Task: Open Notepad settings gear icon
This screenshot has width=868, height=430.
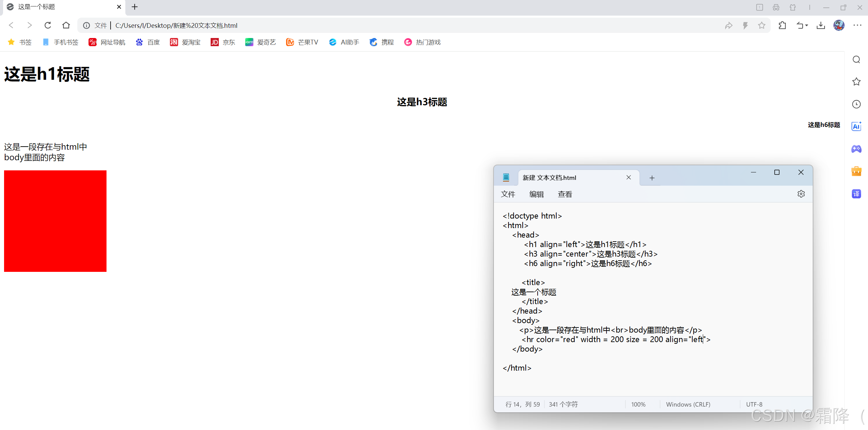Action: click(801, 194)
